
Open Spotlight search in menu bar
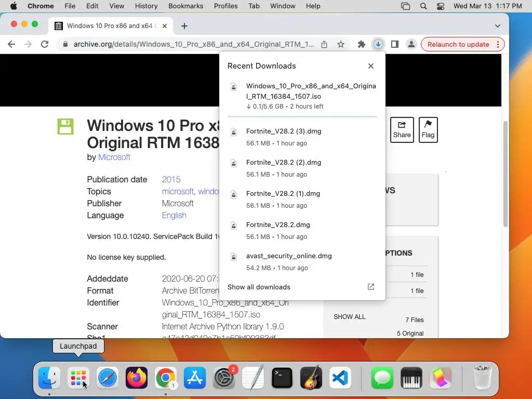(423, 6)
